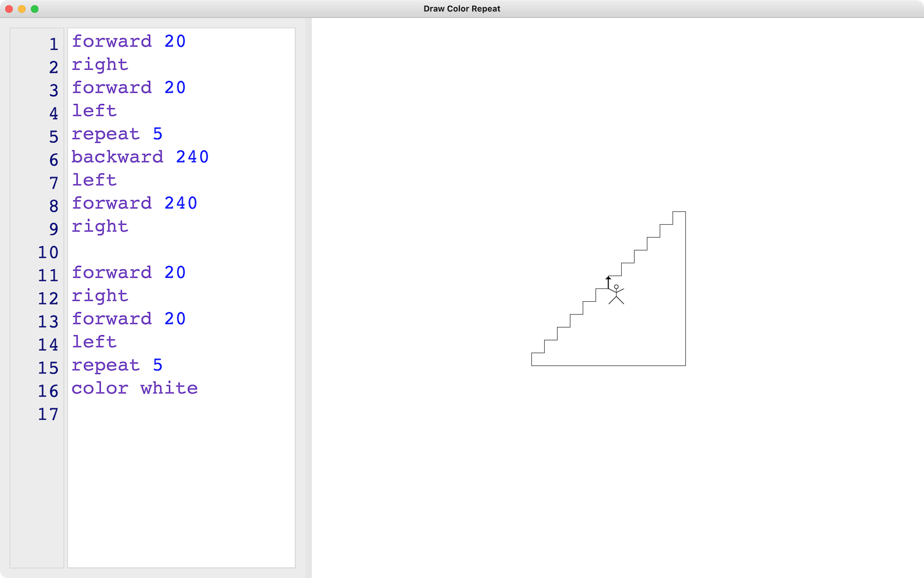Place cursor on empty line 17

coord(181,414)
